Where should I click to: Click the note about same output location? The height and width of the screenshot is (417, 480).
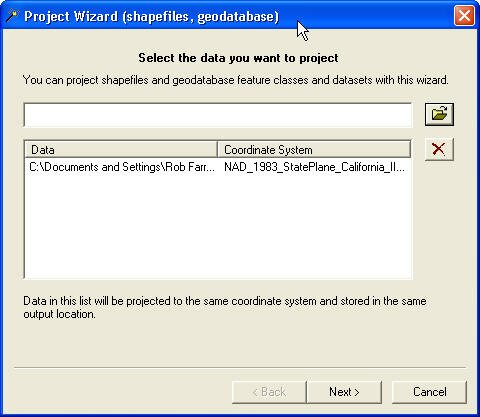[x=225, y=307]
